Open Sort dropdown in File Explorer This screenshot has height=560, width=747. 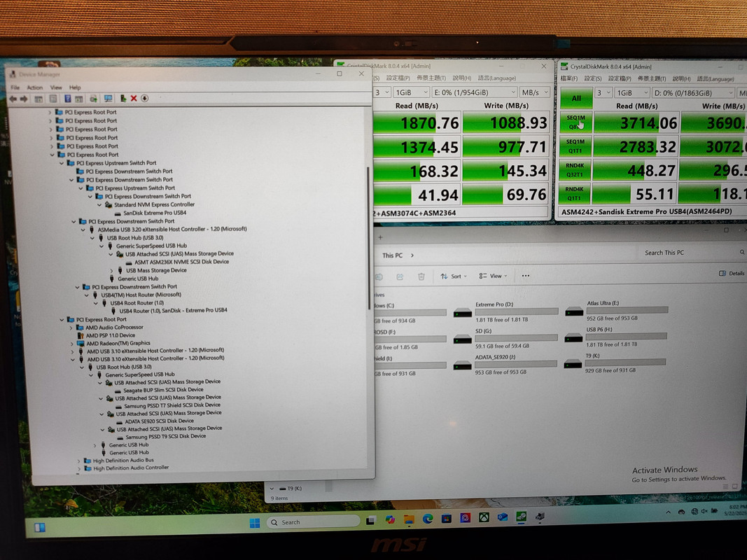pos(453,276)
